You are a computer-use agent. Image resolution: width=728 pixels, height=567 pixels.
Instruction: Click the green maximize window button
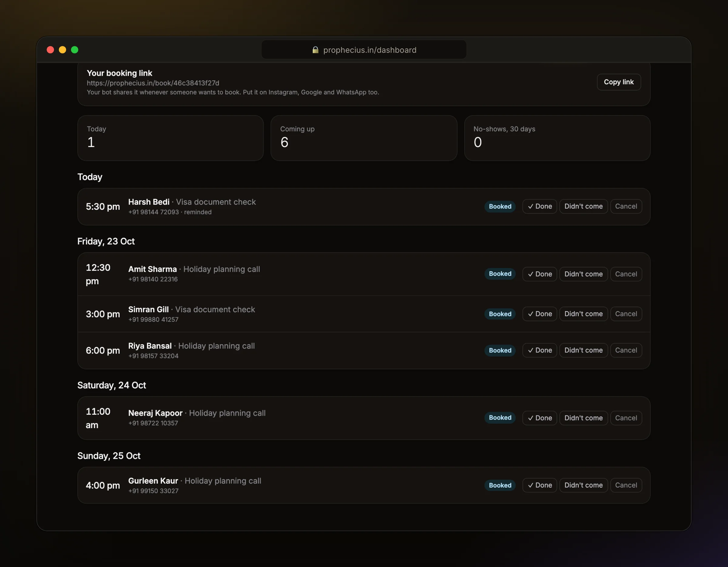point(75,50)
